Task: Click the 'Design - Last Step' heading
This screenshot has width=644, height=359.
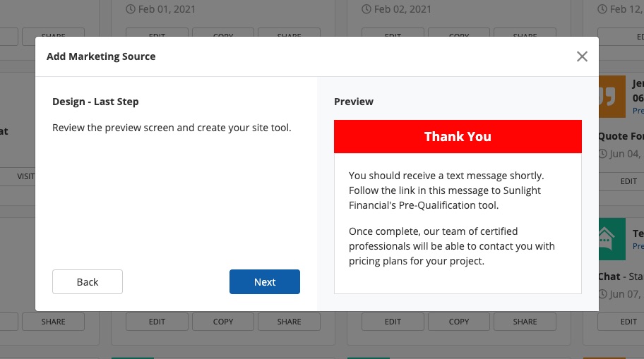Action: 95,102
